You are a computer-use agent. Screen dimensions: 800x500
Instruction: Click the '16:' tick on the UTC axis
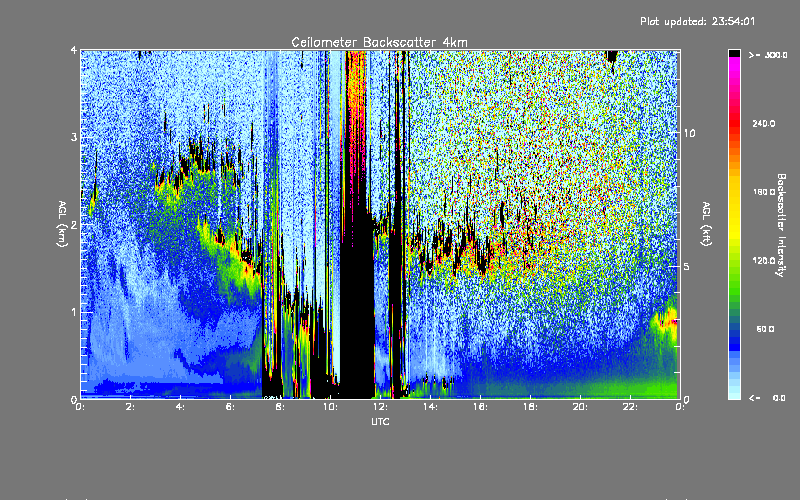click(x=480, y=407)
